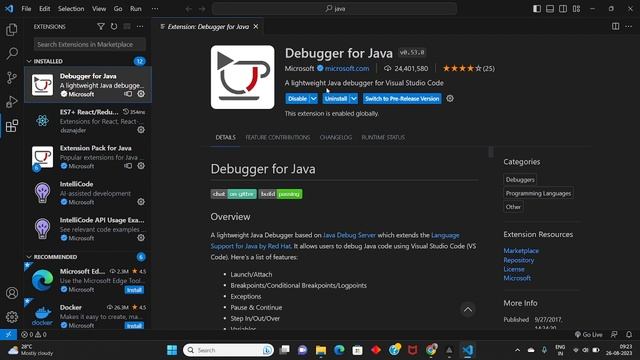Open manage gear for ES7+ React extension
The image size is (640, 360).
tap(141, 130)
